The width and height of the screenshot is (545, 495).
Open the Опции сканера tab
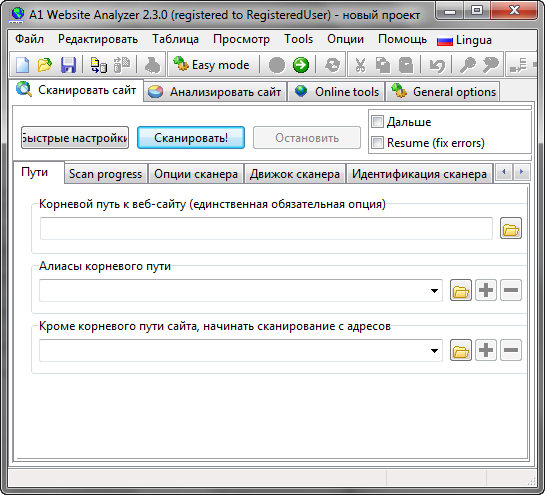(196, 174)
